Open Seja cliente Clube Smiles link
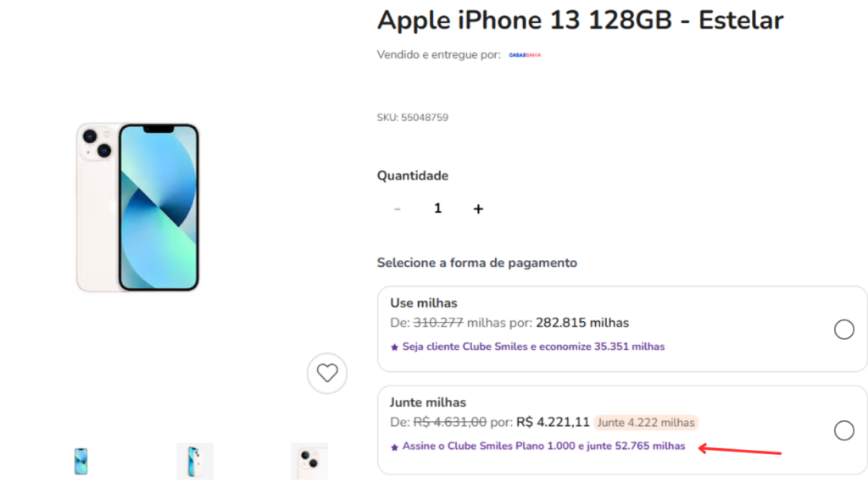 point(534,347)
